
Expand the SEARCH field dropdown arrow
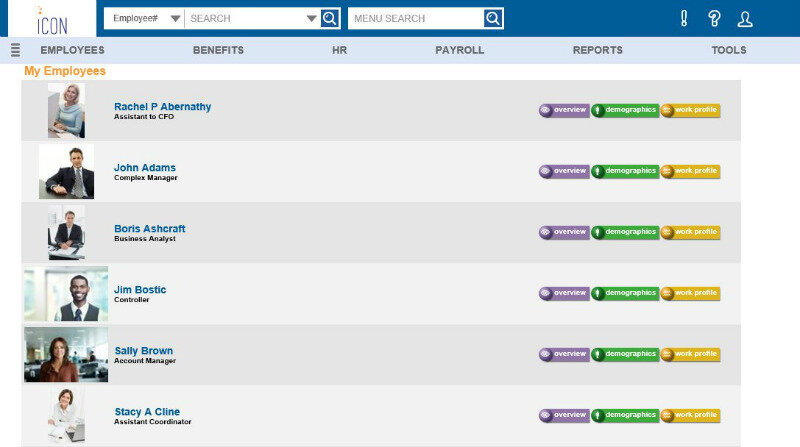click(x=311, y=18)
